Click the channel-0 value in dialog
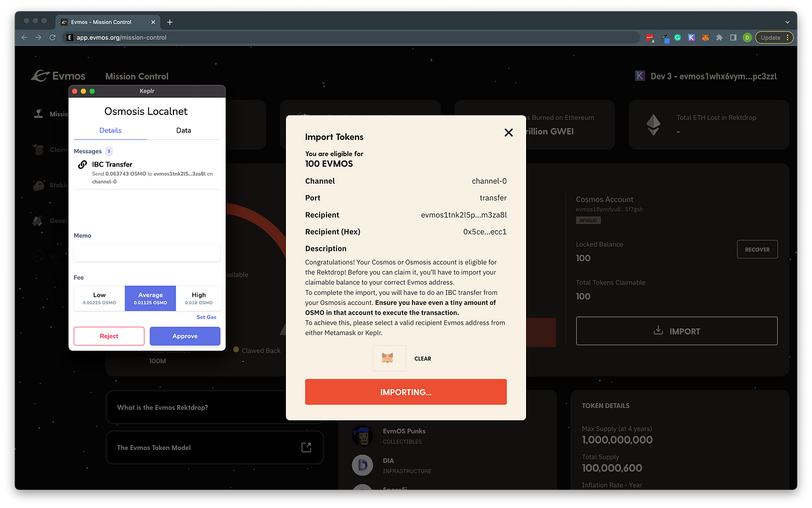 pos(490,181)
